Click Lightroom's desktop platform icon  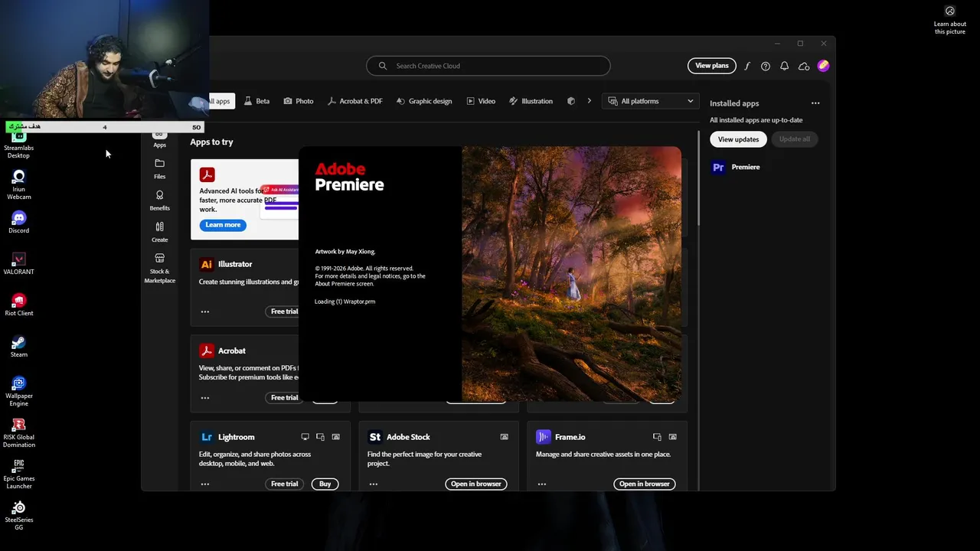305,437
